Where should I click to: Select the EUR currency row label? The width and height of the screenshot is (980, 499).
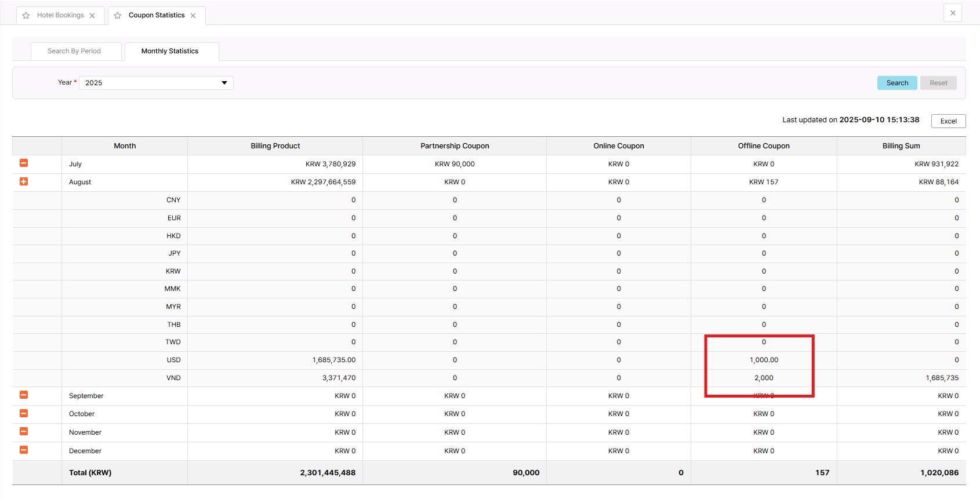[x=174, y=218]
